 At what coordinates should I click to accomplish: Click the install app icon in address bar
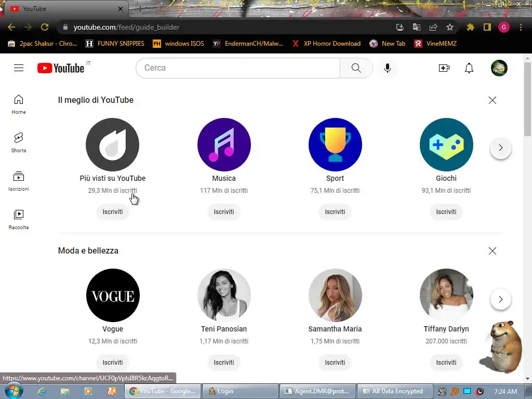coord(400,27)
